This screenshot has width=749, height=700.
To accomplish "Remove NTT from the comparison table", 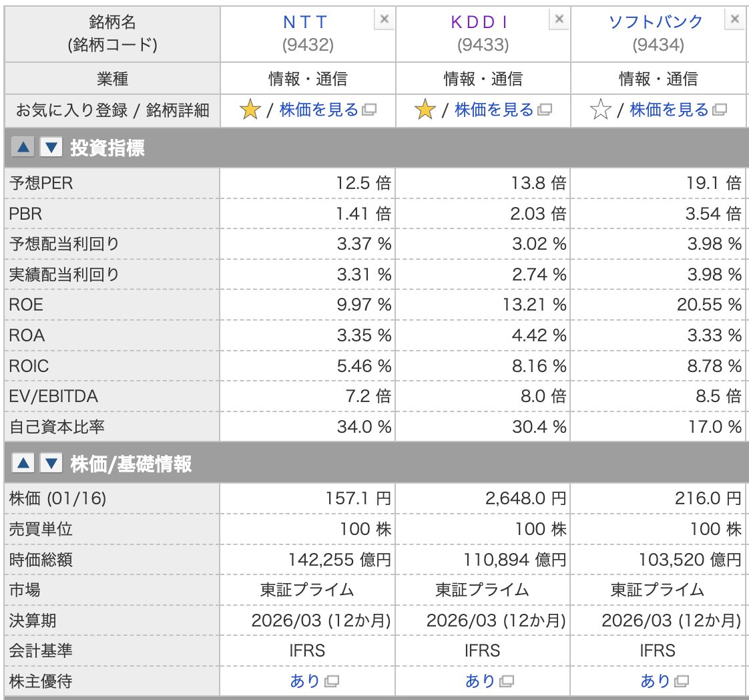I will click(x=384, y=19).
